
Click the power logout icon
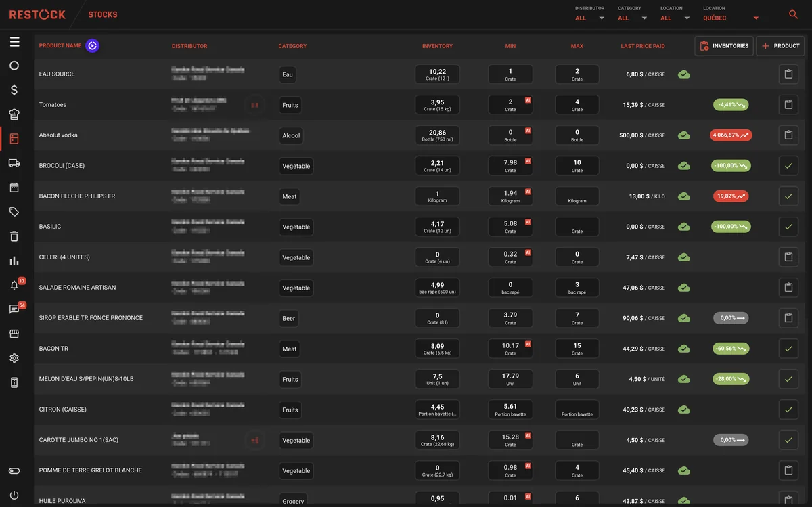click(14, 495)
